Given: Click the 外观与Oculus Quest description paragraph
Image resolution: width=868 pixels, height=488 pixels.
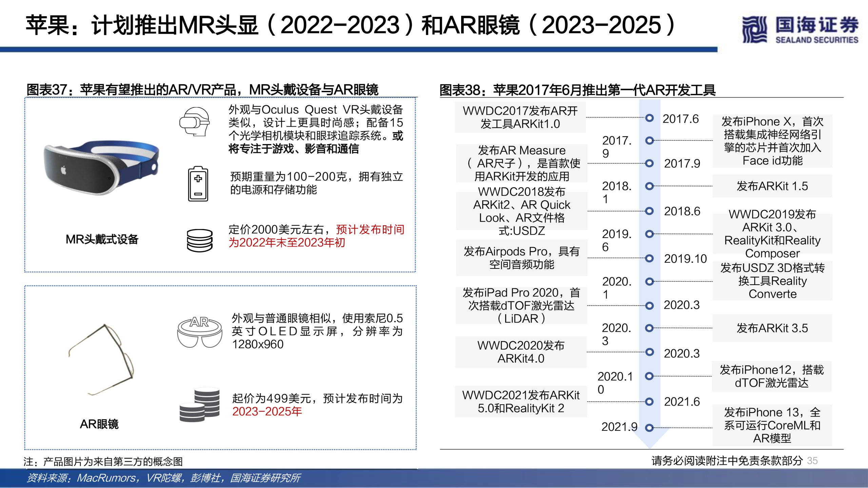Looking at the screenshot, I should click(x=316, y=129).
